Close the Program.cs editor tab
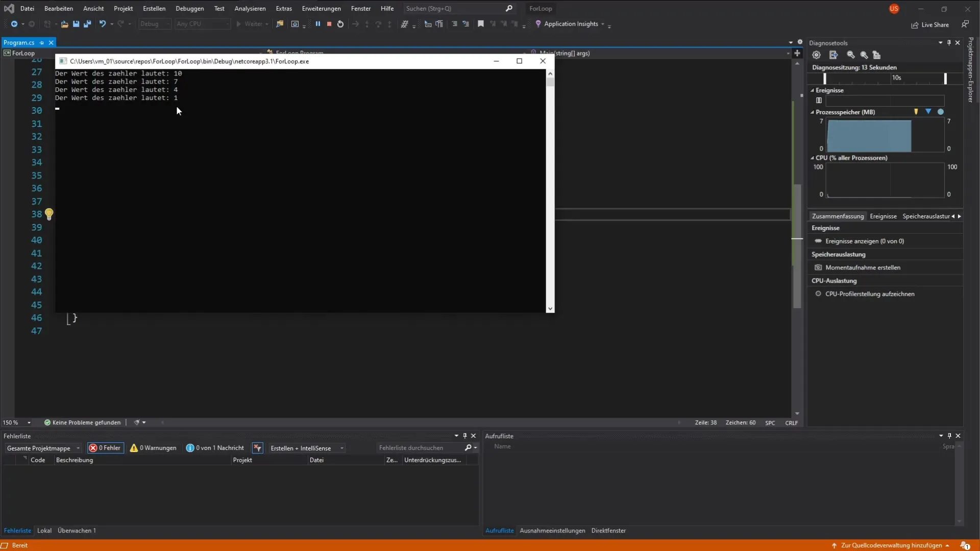980x551 pixels. [x=51, y=43]
